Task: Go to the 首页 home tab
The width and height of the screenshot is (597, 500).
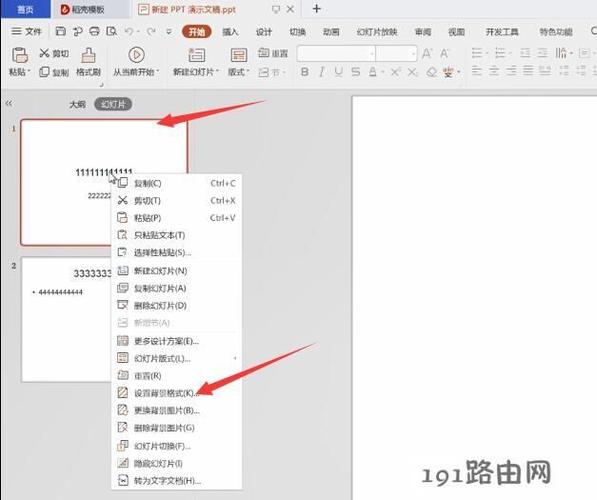Action: (x=26, y=9)
